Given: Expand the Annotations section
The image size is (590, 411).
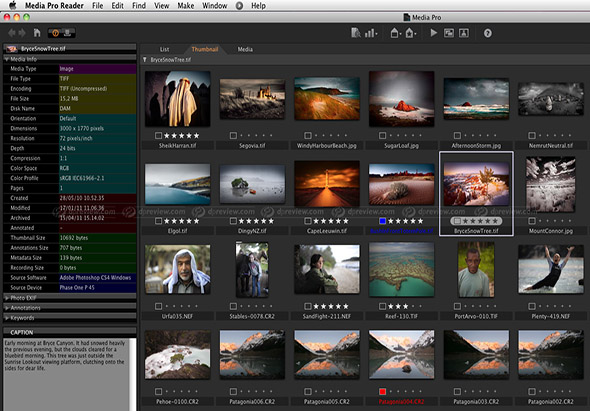Looking at the screenshot, I should (x=7, y=308).
